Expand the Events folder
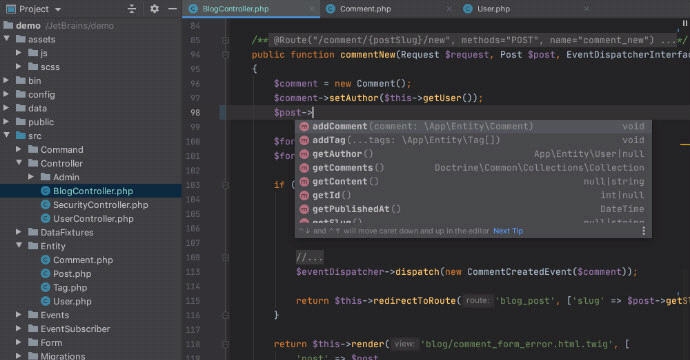 (18, 315)
